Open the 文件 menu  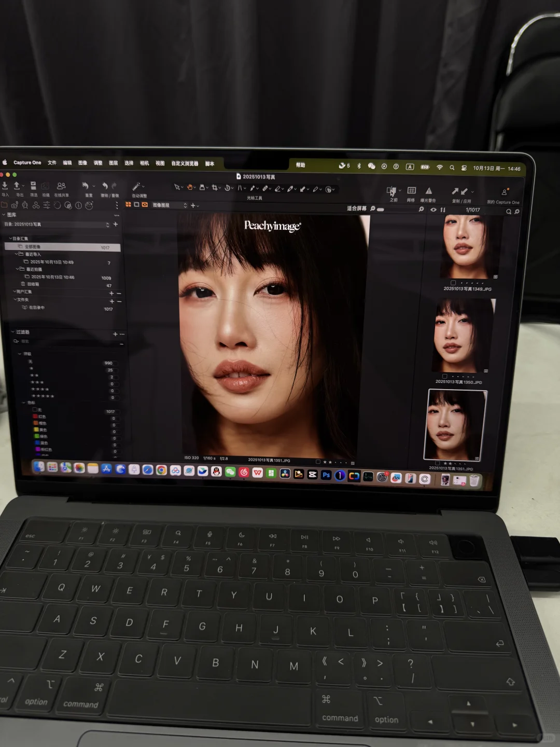[x=52, y=163]
